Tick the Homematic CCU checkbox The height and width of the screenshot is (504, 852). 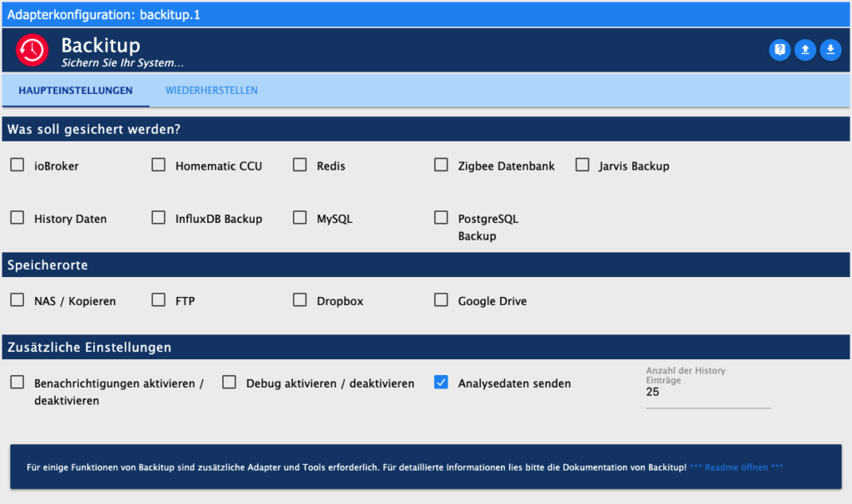pos(159,165)
